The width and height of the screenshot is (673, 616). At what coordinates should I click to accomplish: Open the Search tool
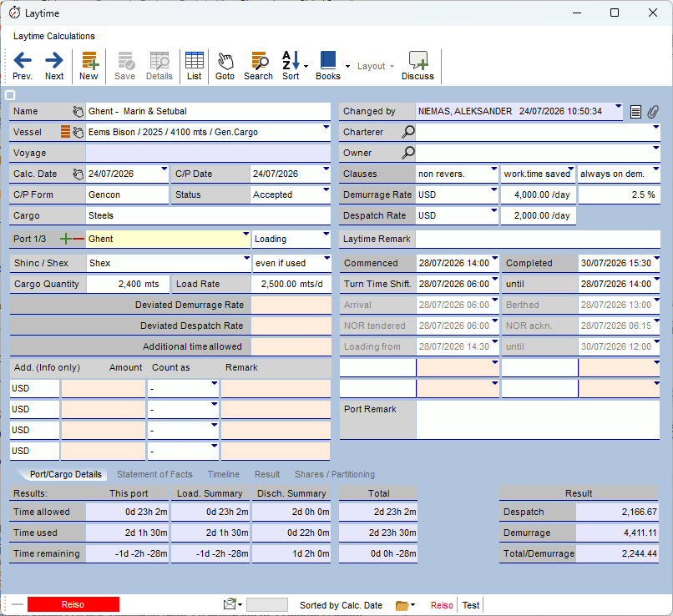[258, 66]
